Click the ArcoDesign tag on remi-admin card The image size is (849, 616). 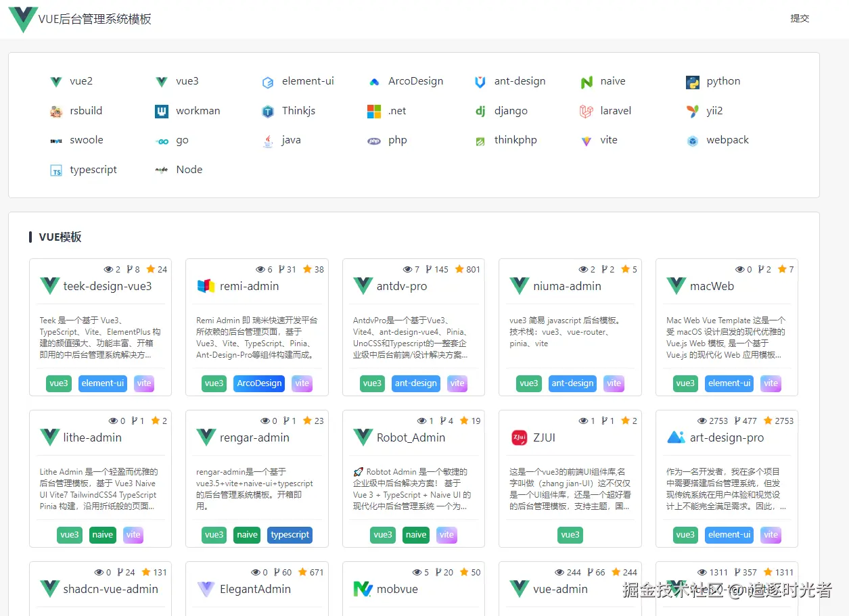tap(259, 383)
